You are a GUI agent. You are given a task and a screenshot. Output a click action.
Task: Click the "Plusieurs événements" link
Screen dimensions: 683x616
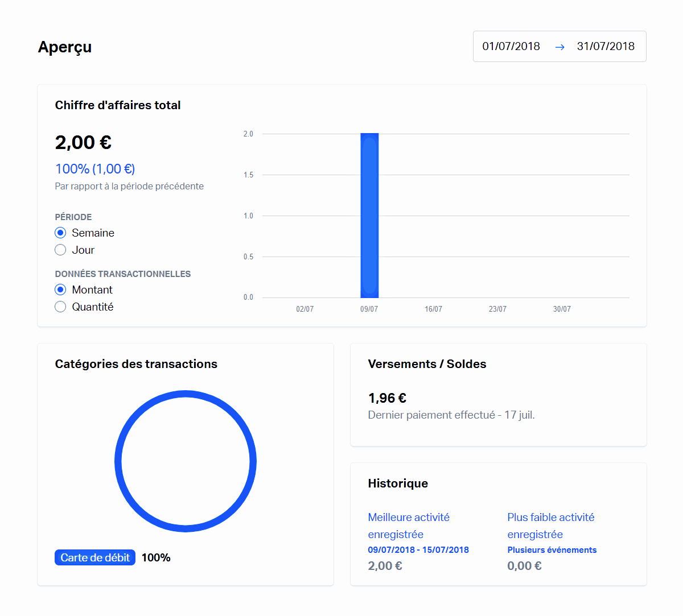[x=552, y=549]
